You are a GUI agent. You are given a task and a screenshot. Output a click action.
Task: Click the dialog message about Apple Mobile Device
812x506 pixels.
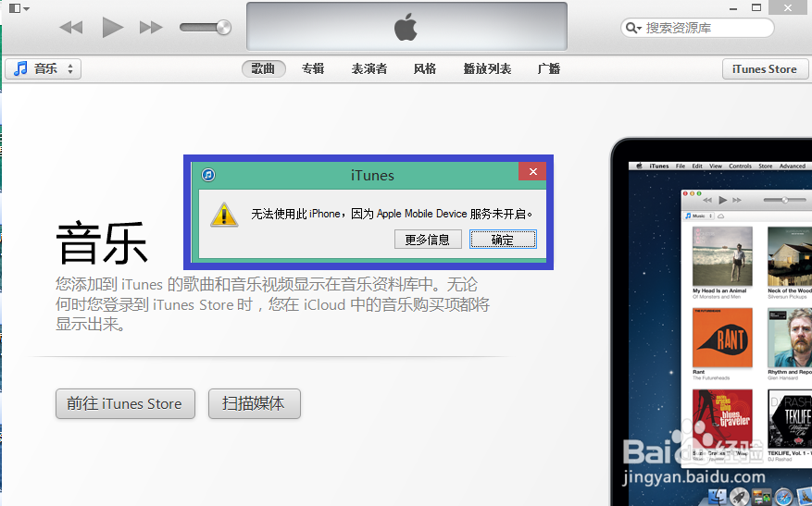click(x=392, y=214)
